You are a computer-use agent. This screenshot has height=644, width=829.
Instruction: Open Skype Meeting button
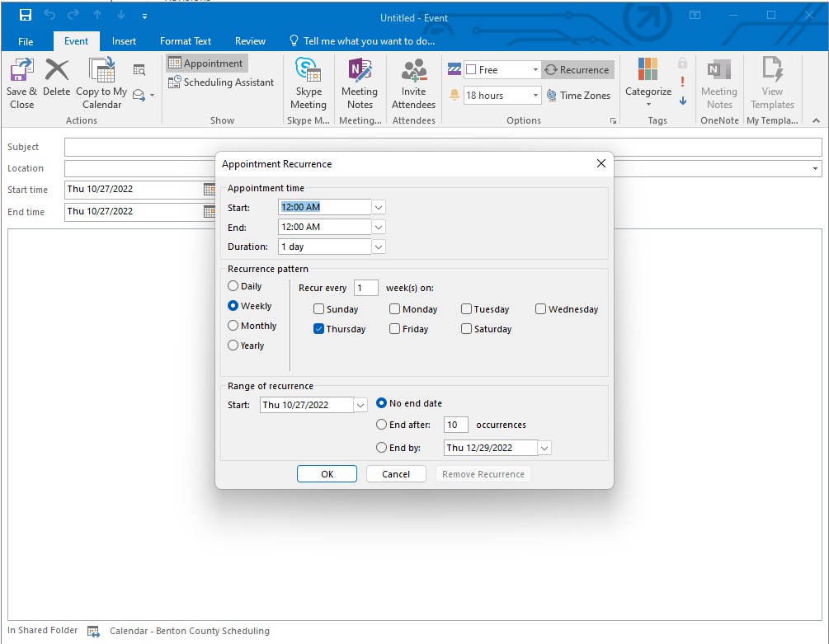point(309,71)
